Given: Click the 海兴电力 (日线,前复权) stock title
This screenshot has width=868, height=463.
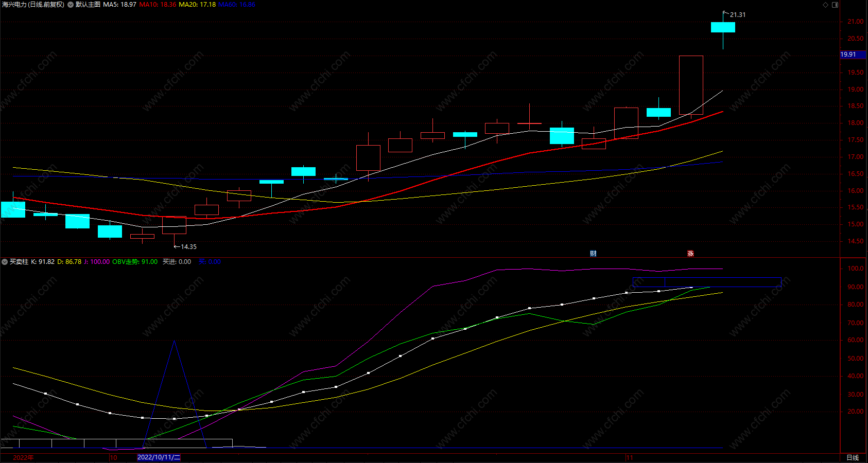Looking at the screenshot, I should pos(33,5).
